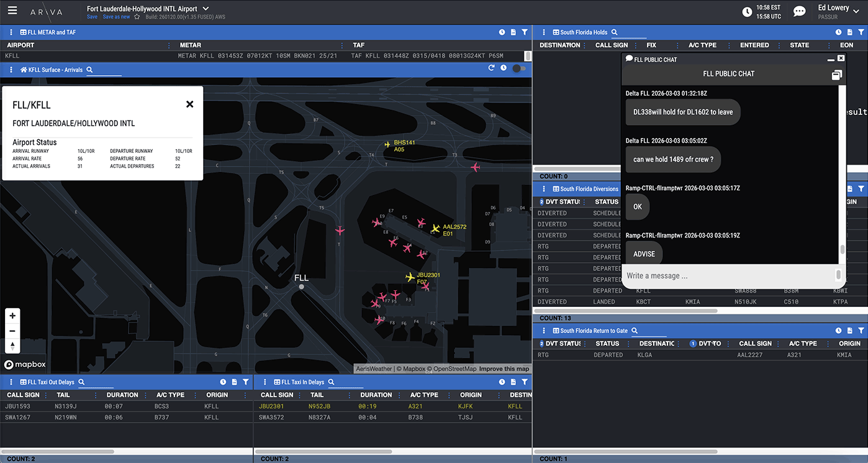Screen dimensions: 868x463
Task: Click search icon in FLL Taxi In Delays
Action: point(331,382)
